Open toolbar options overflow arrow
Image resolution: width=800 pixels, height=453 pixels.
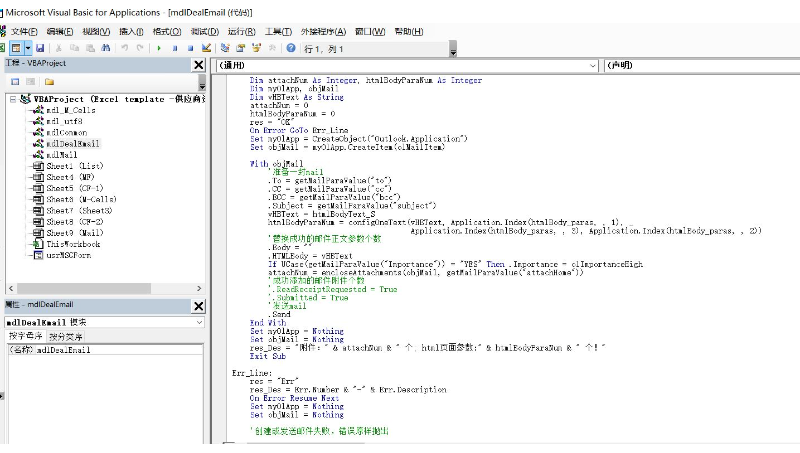point(453,49)
